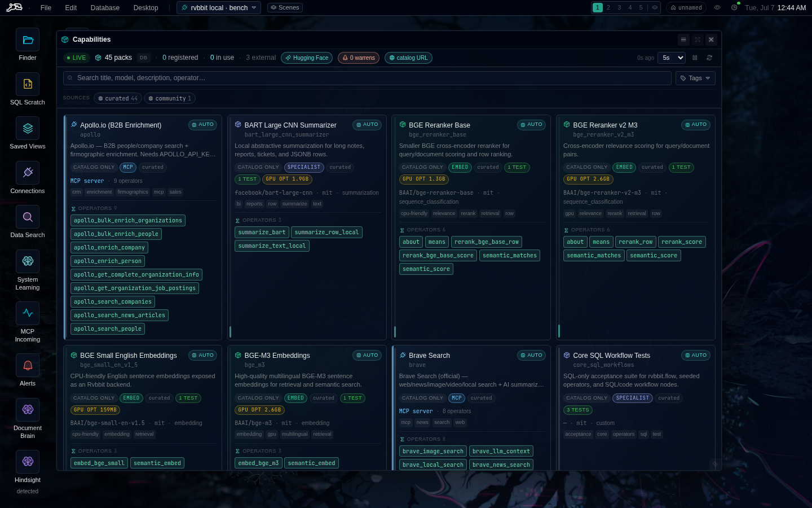
Task: Collapse the BGE Reranker v2 M3 OPERATORS 6 section
Action: 586,230
